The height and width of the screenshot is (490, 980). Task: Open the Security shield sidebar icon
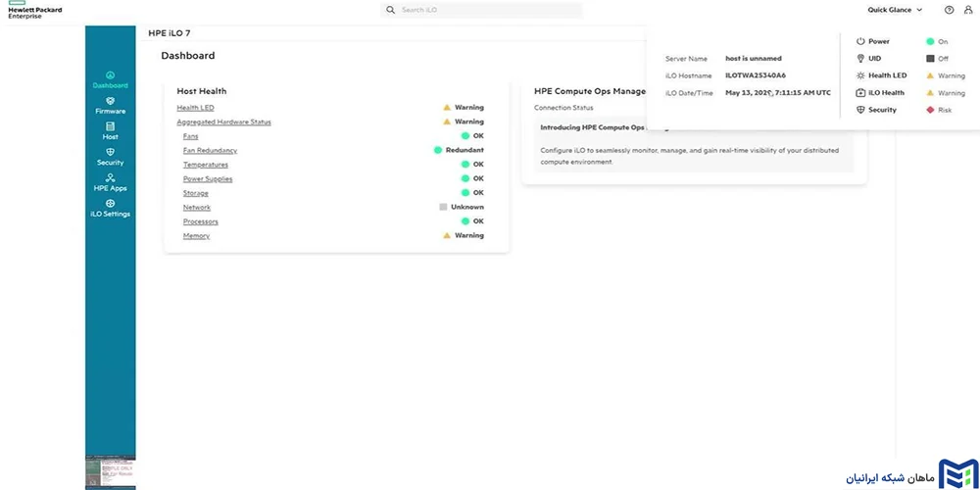tap(110, 152)
